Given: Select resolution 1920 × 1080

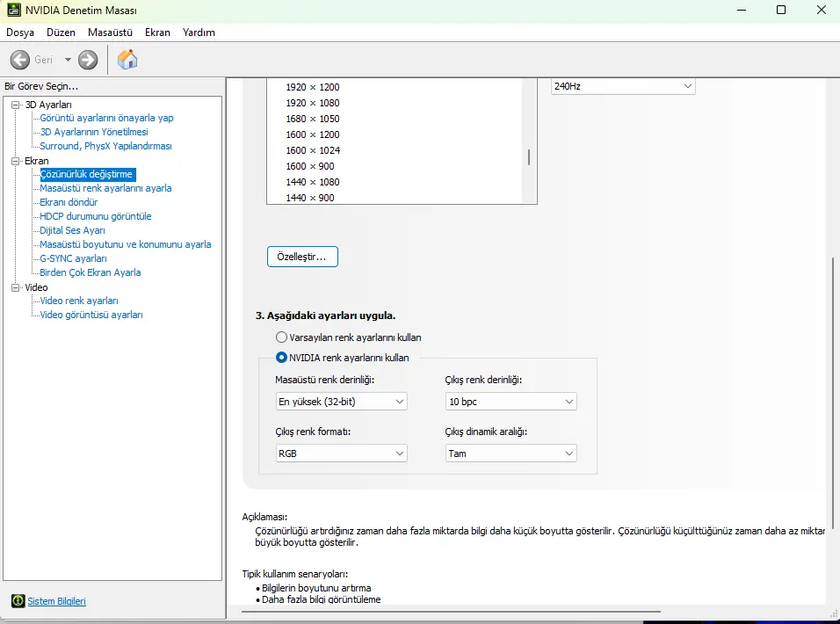Looking at the screenshot, I should point(312,103).
